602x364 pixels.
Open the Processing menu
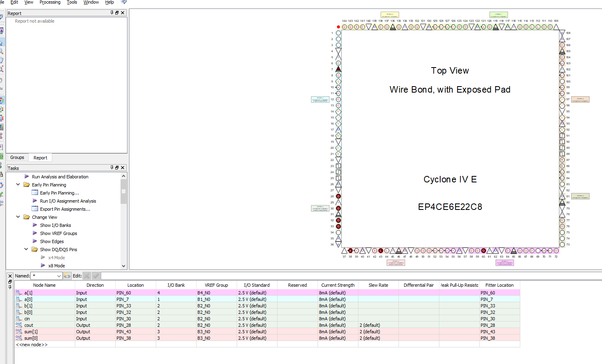click(50, 2)
